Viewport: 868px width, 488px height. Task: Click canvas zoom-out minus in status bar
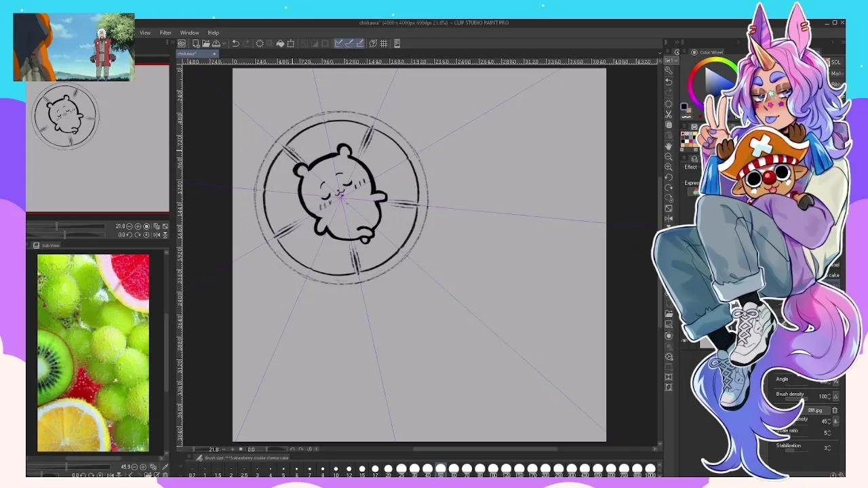click(x=224, y=449)
